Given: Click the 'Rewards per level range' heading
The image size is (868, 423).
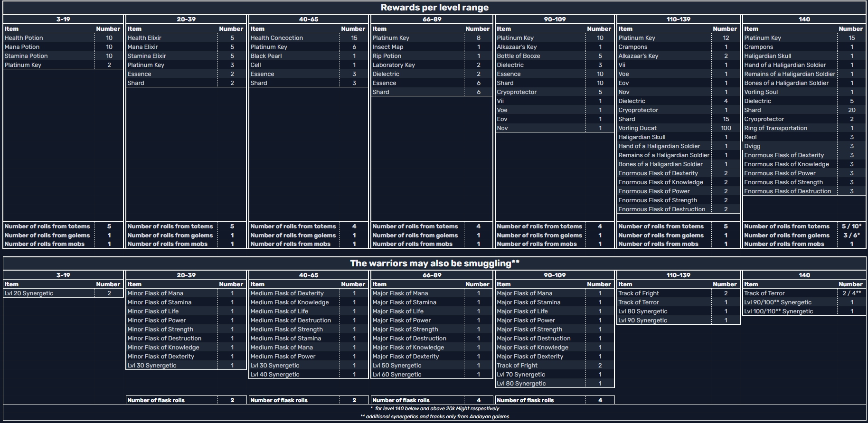Looking at the screenshot, I should pyautogui.click(x=434, y=8).
